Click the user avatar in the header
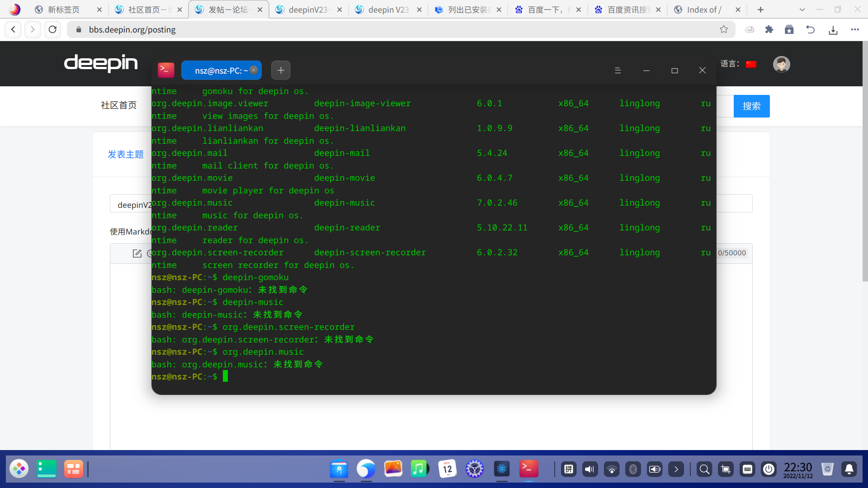Image resolution: width=868 pixels, height=488 pixels. click(781, 64)
